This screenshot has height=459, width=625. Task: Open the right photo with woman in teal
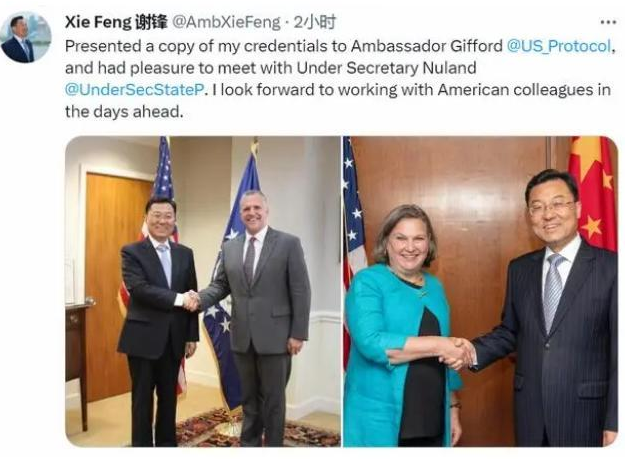pos(480,291)
